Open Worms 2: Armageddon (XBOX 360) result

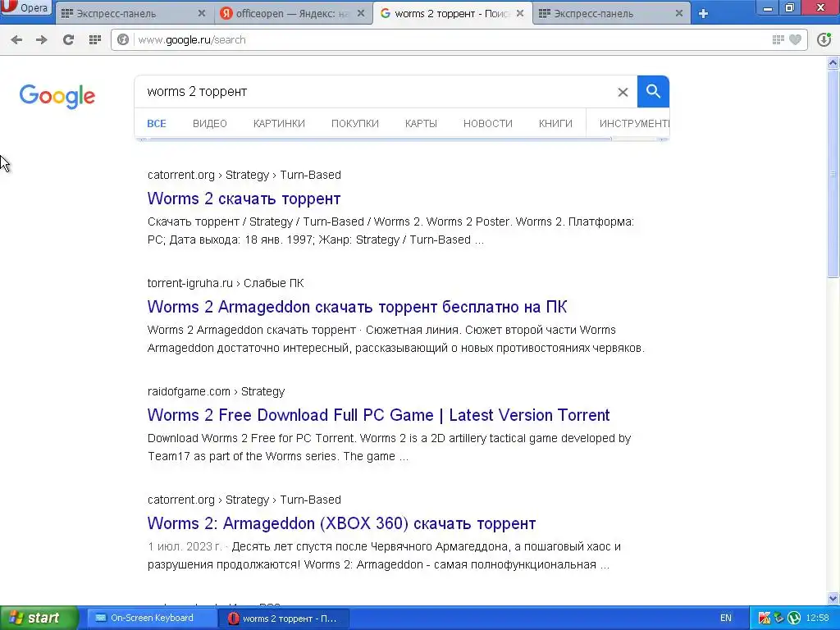click(341, 523)
